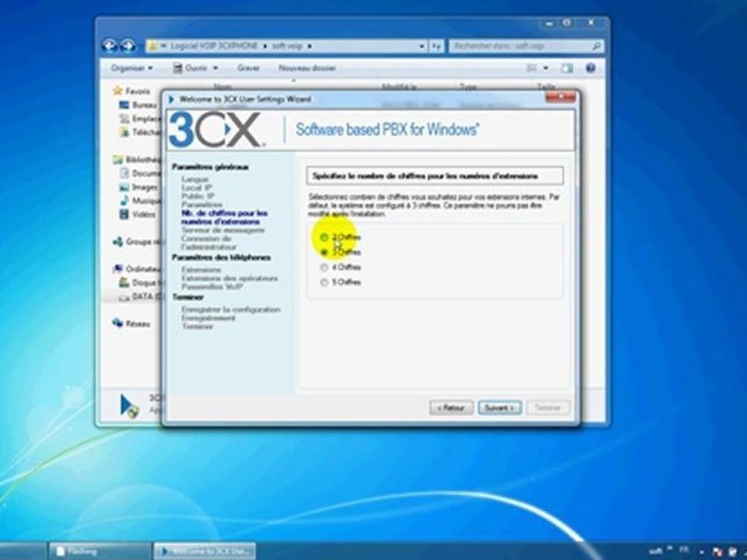Click the Explorer forward arrow button

[x=128, y=46]
